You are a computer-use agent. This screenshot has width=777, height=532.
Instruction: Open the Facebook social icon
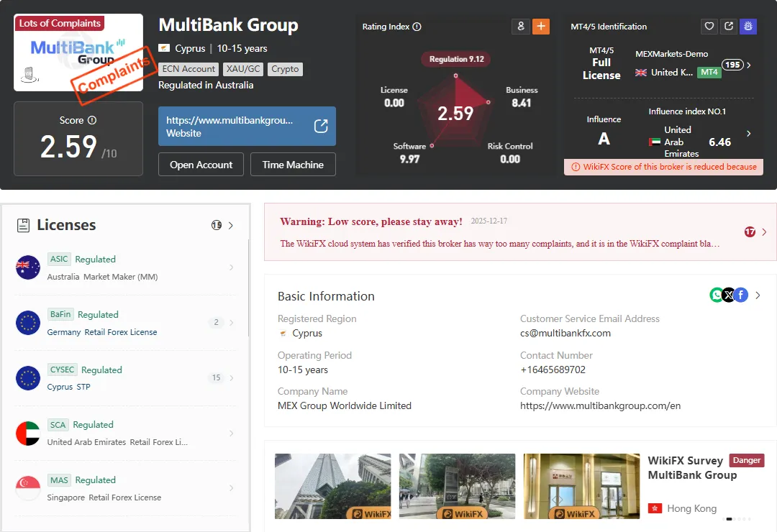pyautogui.click(x=741, y=295)
